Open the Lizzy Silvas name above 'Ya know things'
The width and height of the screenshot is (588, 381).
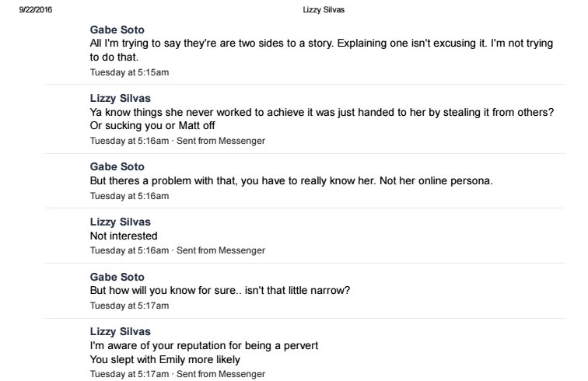pos(120,98)
